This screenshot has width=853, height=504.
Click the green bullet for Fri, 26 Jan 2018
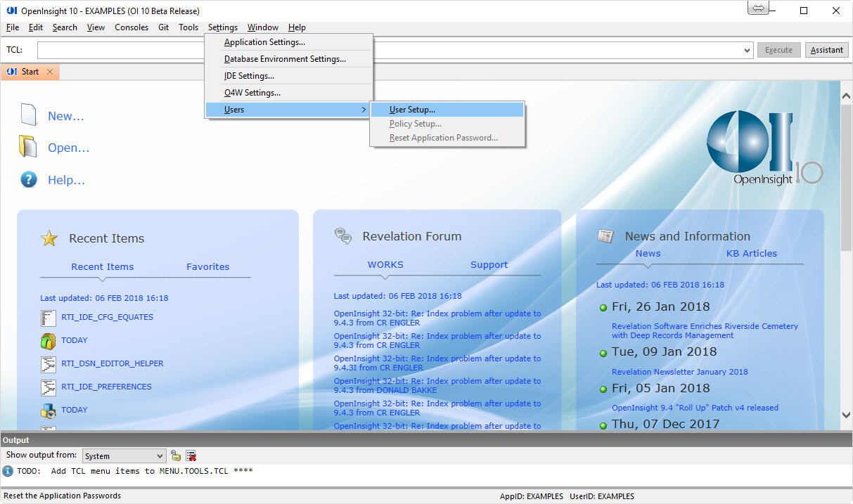coord(603,308)
